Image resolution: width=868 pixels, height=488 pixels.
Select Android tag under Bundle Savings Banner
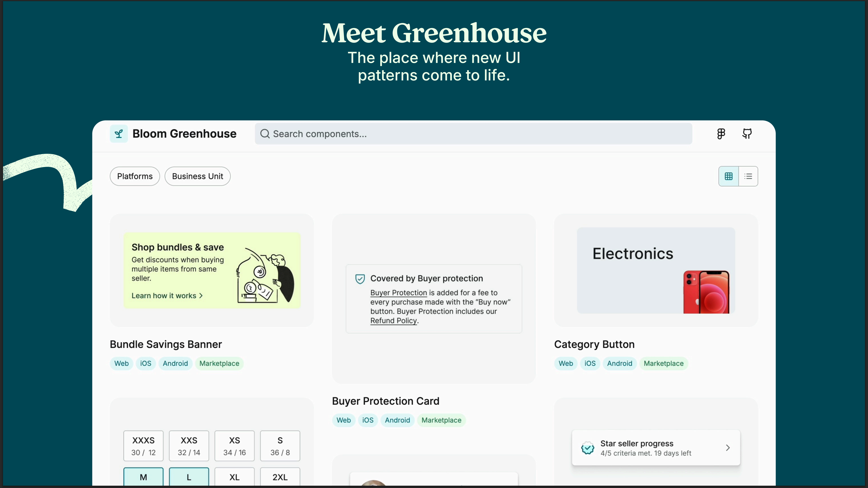click(175, 363)
